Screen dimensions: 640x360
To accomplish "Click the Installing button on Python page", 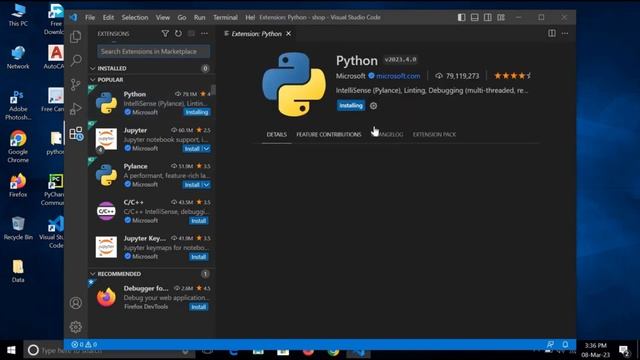I will pos(351,106).
